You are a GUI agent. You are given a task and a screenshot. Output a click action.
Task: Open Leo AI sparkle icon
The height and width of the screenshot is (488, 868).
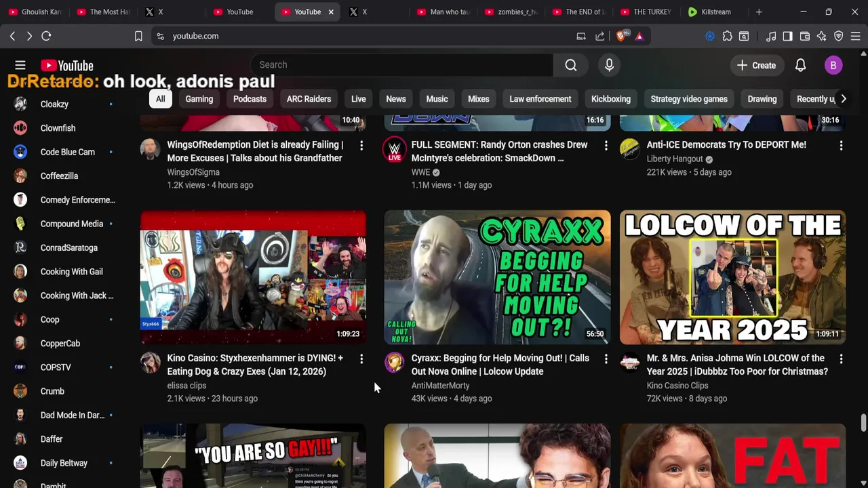[x=821, y=36]
